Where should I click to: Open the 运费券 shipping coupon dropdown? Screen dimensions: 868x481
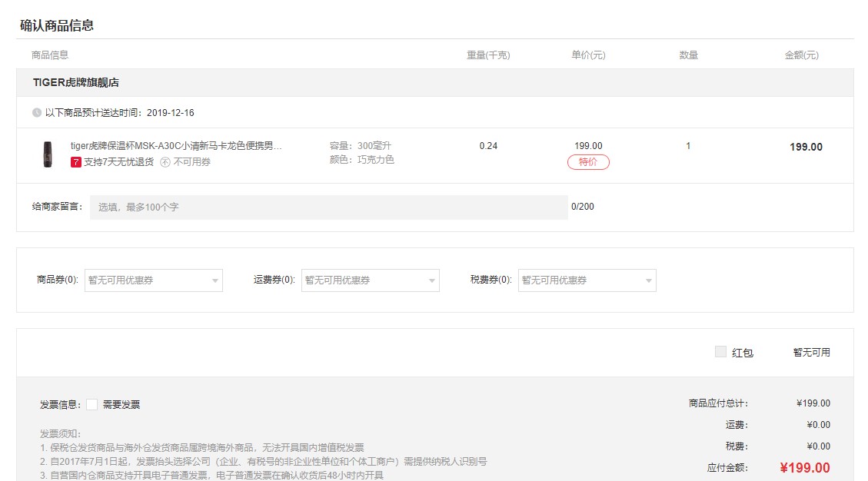(x=371, y=280)
